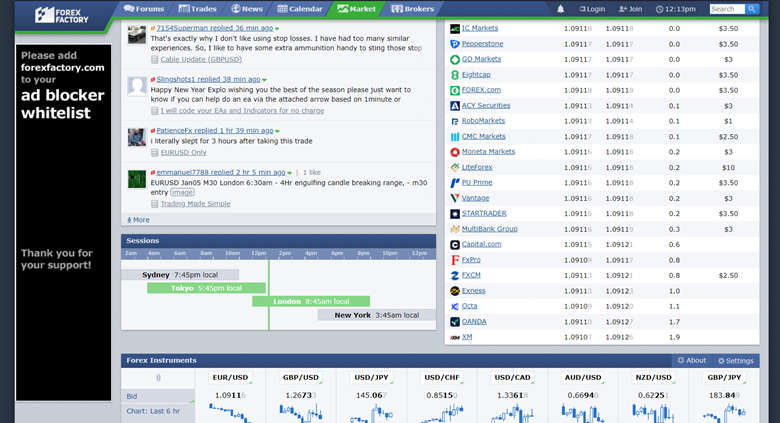
Task: Click the notifications bell icon
Action: [560, 9]
